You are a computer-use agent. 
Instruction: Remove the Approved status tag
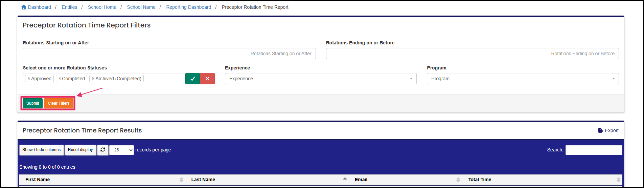click(x=29, y=79)
